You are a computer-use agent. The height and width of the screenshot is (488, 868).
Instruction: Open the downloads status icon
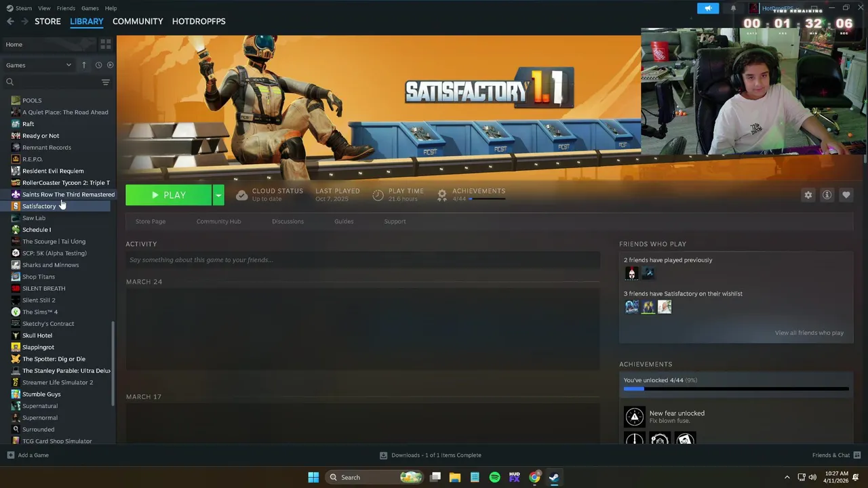pos(383,455)
